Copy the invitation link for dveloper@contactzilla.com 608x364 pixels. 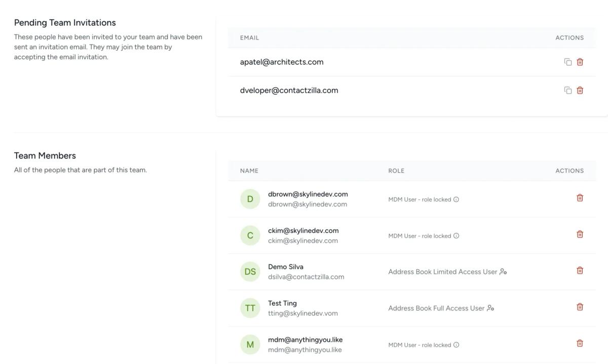point(568,90)
